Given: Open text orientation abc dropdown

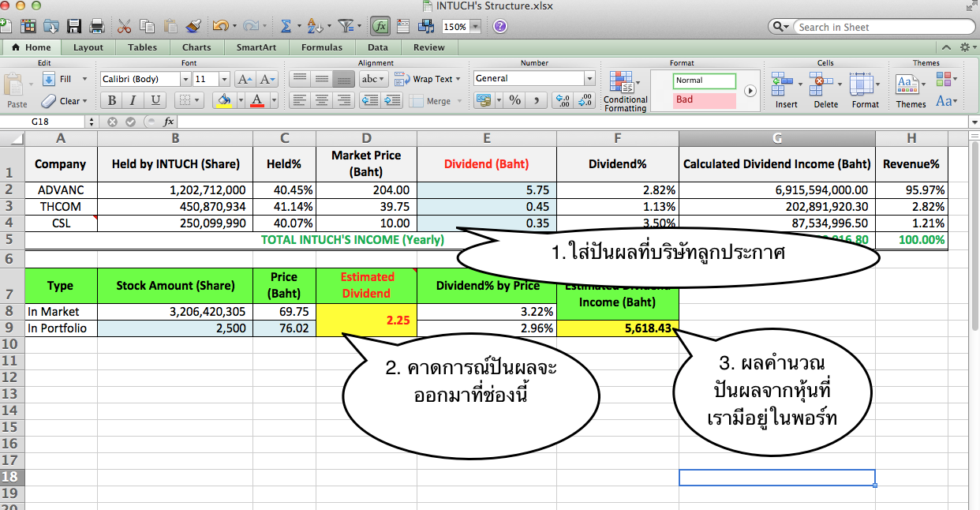Looking at the screenshot, I should tap(372, 79).
